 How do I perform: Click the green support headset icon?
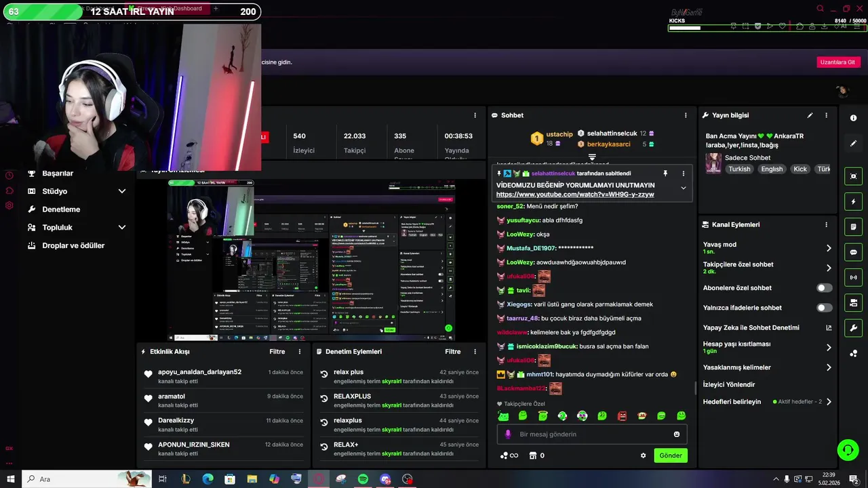coord(847,449)
